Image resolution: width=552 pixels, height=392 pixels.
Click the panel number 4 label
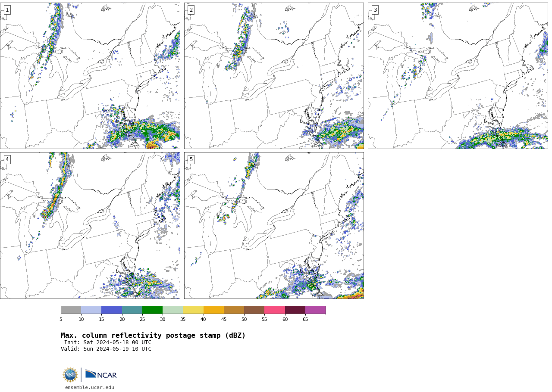(7, 159)
